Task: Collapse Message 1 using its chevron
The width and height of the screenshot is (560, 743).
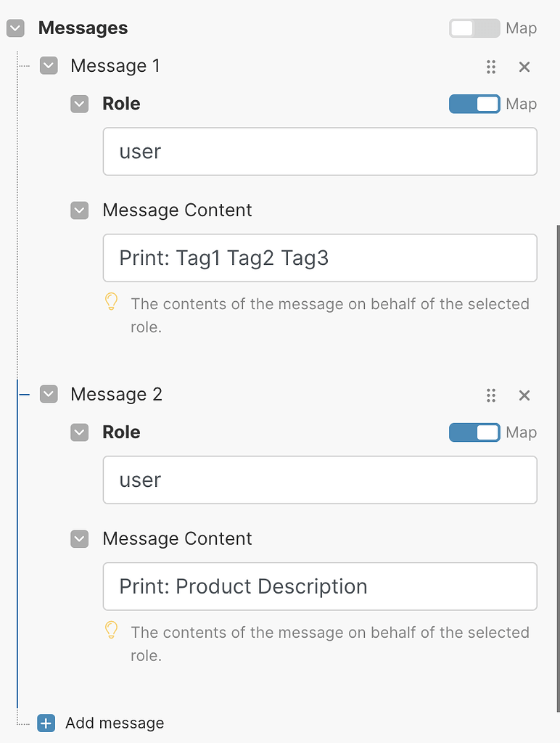Action: 48,65
